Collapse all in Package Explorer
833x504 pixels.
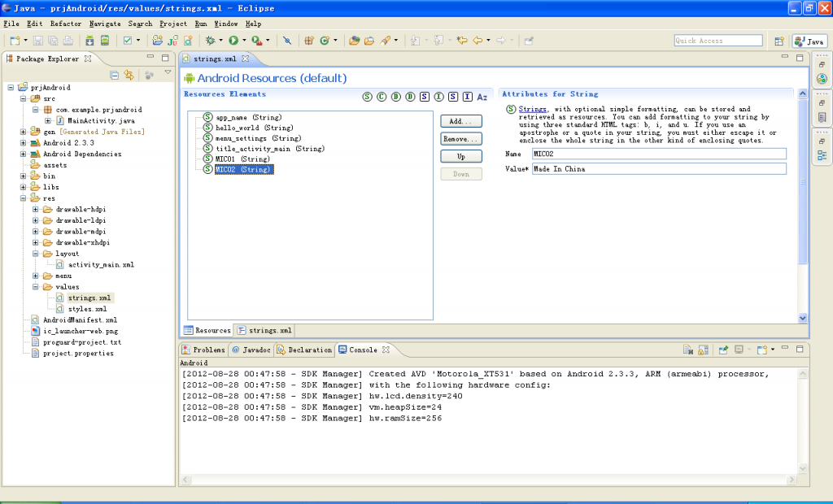[114, 75]
